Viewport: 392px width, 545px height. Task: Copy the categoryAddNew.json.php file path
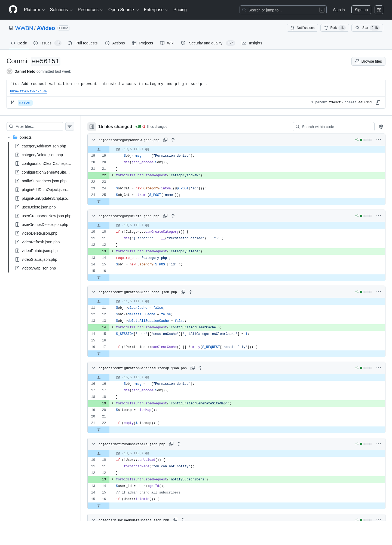point(165,140)
